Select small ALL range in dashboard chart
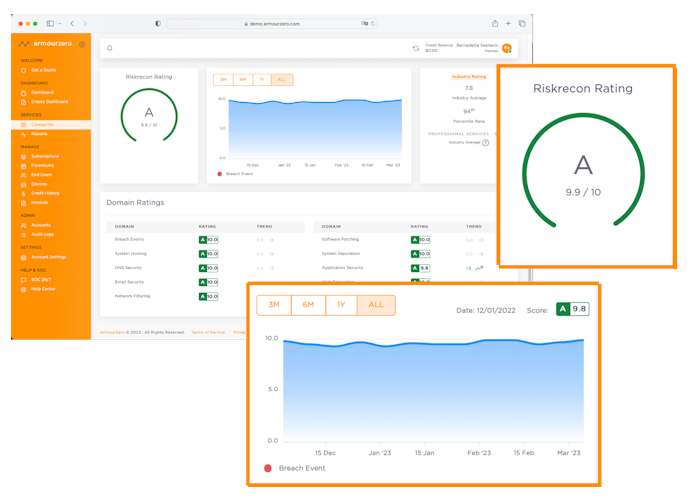Viewport: 690px width, 500px height. (282, 80)
